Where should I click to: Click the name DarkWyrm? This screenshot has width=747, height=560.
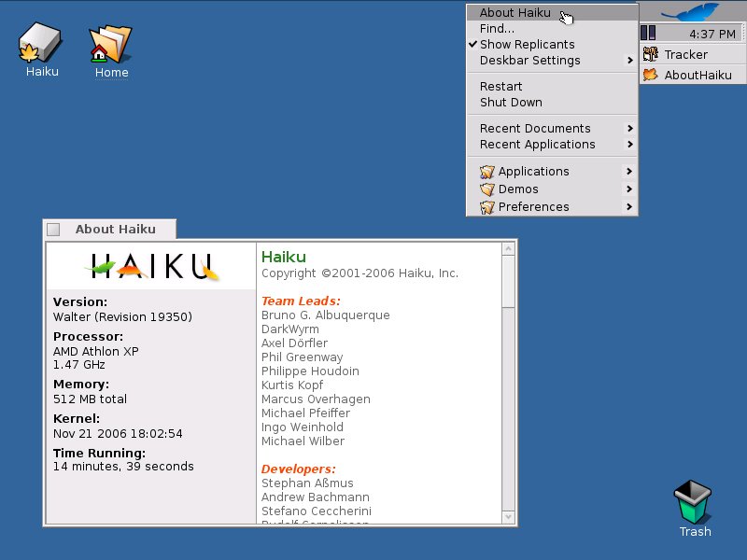point(290,329)
